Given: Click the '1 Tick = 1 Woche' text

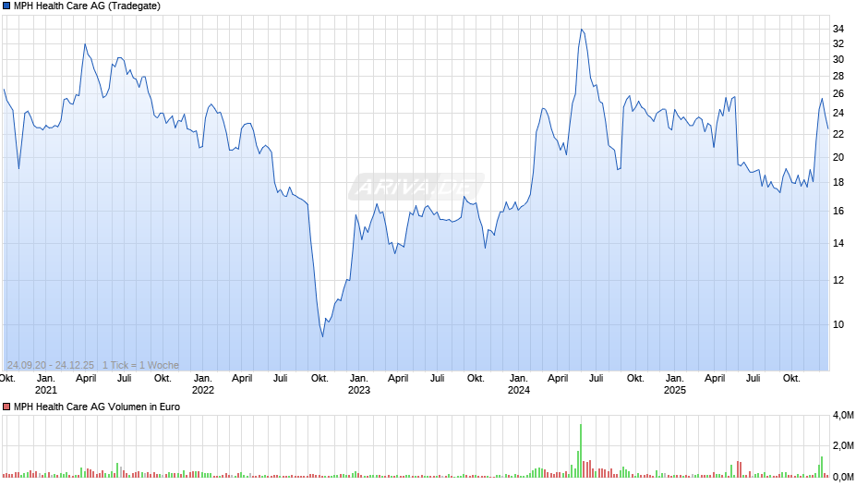Looking at the screenshot, I should (140, 365).
